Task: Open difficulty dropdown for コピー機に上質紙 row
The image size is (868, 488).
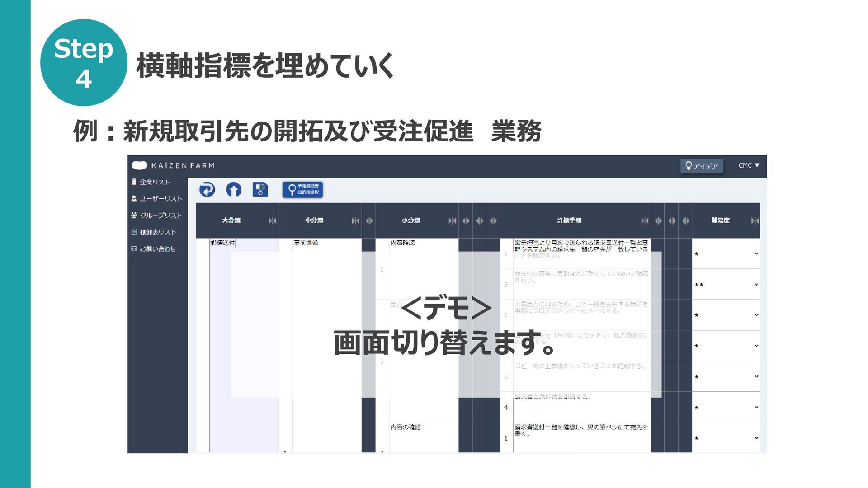Action: click(x=726, y=377)
